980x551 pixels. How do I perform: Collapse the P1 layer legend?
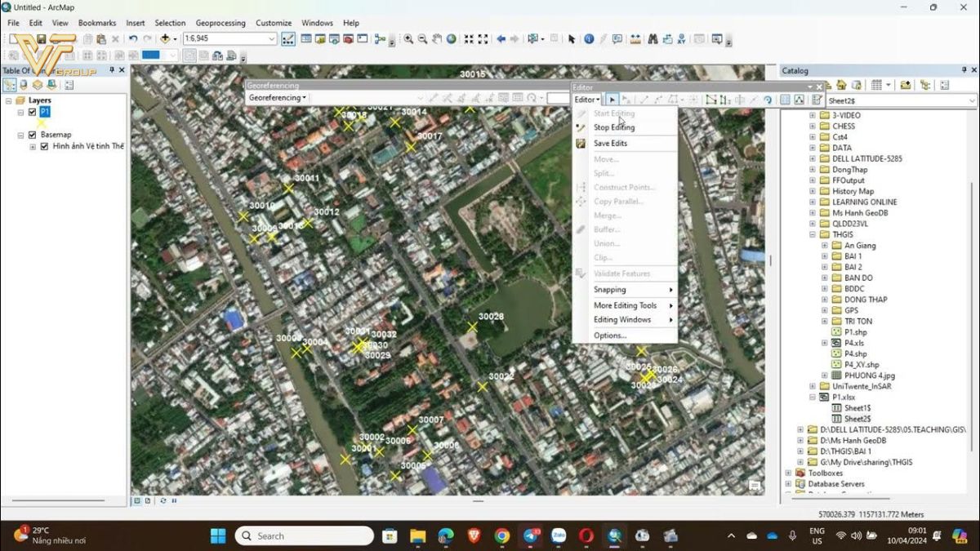coord(20,112)
